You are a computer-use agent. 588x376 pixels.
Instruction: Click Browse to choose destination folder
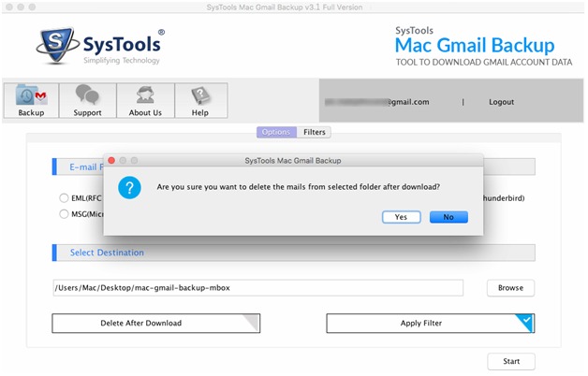coord(510,288)
